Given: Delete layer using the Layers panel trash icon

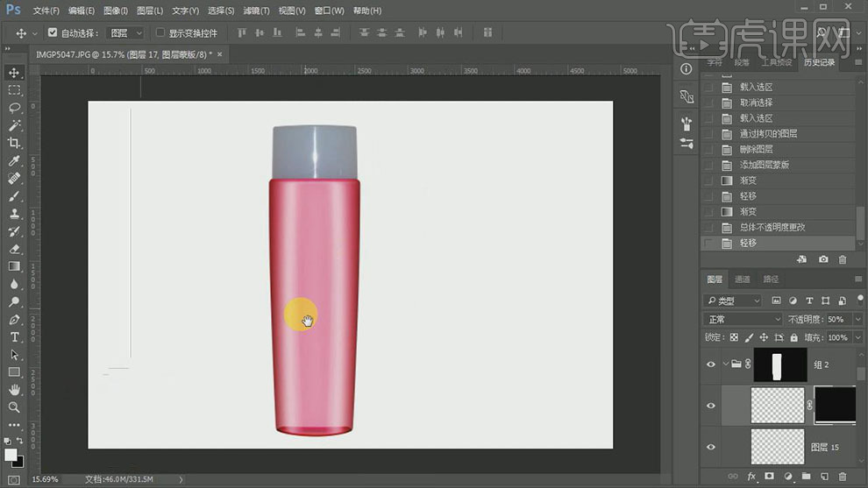Looking at the screenshot, I should tap(843, 477).
